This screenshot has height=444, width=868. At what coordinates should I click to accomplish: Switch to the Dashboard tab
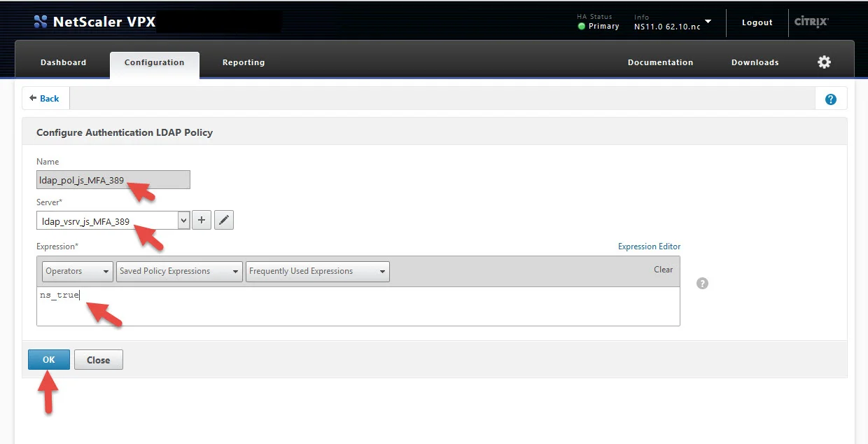pos(64,62)
